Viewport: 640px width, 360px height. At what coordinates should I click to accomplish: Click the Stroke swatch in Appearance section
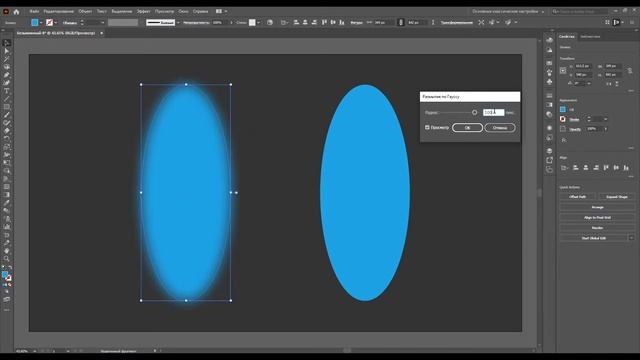click(x=563, y=119)
